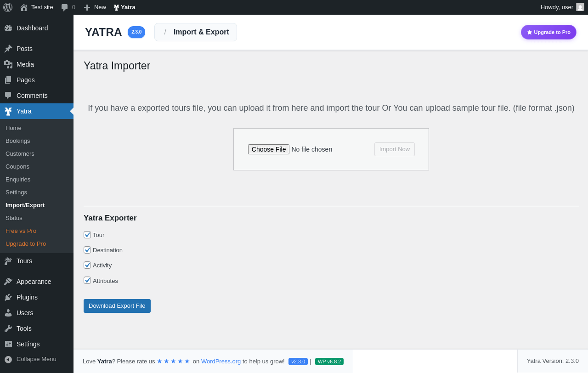The height and width of the screenshot is (373, 588).
Task: Click Download Export File button
Action: (117, 306)
